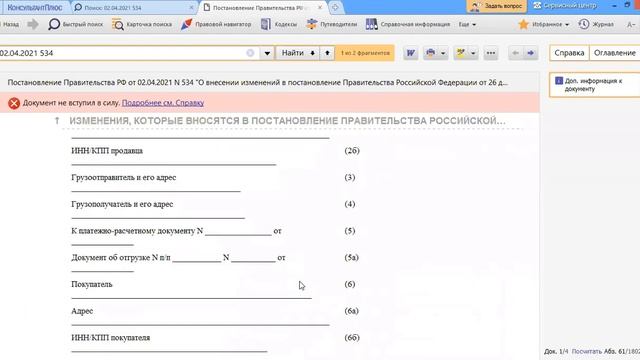Click the (5а) line number

[351, 258]
